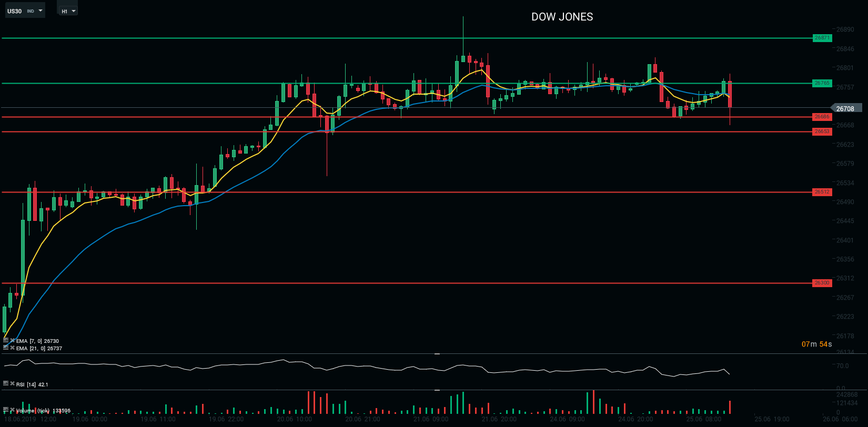Viewport: 868px width, 427px height.
Task: Click the 70.0 RSI scale label
Action: 842,366
